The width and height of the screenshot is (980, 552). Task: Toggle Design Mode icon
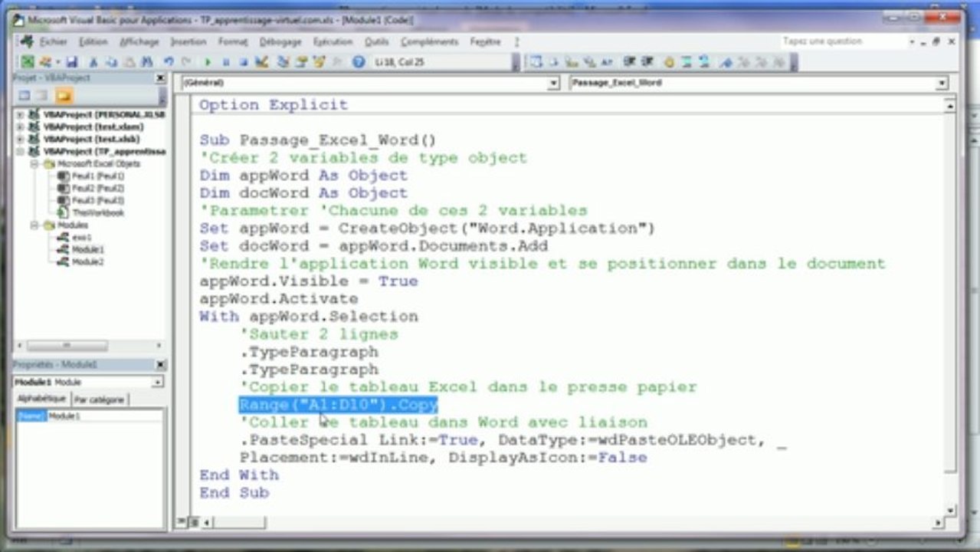(261, 62)
